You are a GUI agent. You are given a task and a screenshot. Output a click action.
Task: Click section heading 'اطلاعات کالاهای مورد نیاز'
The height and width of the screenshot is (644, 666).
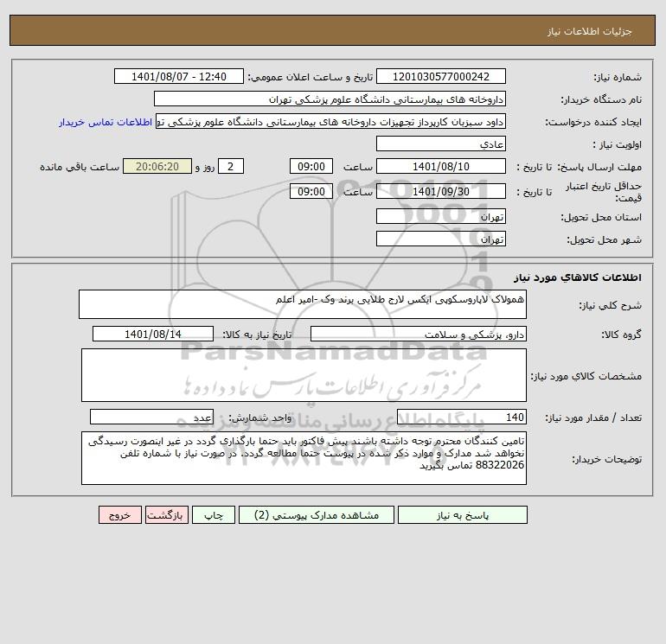click(578, 277)
